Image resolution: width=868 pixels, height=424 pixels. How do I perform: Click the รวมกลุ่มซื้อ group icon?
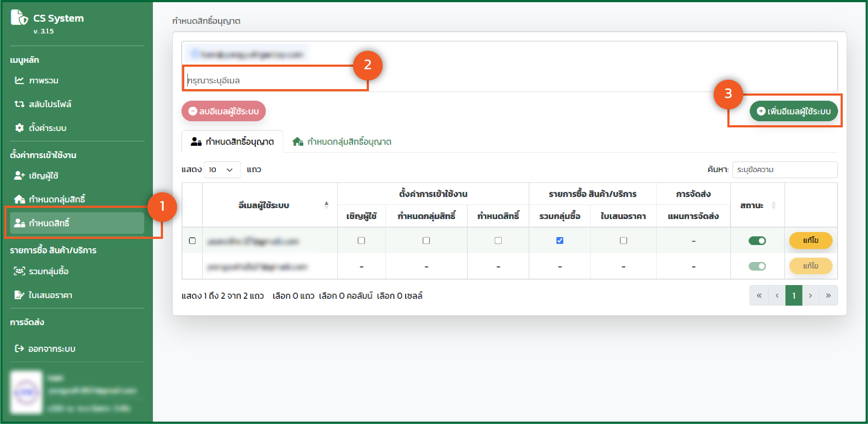coord(19,271)
